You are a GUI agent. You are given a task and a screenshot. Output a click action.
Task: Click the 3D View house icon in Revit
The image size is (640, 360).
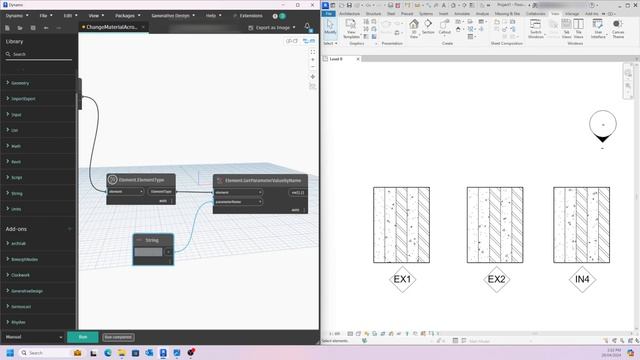pyautogui.click(x=414, y=28)
